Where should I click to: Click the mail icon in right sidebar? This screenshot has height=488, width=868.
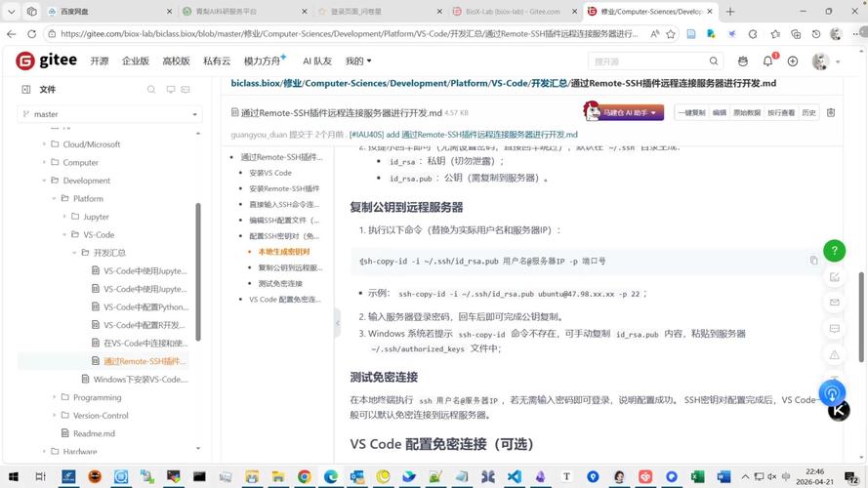coord(834,303)
